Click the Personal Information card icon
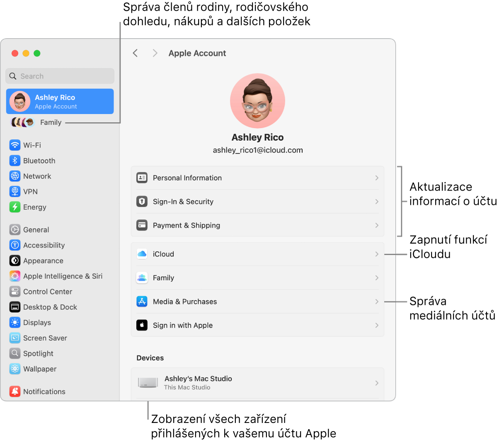The height and width of the screenshot is (442, 504). click(142, 178)
